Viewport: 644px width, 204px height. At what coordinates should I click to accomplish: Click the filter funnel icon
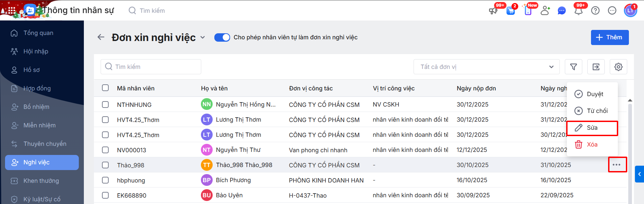pos(573,67)
